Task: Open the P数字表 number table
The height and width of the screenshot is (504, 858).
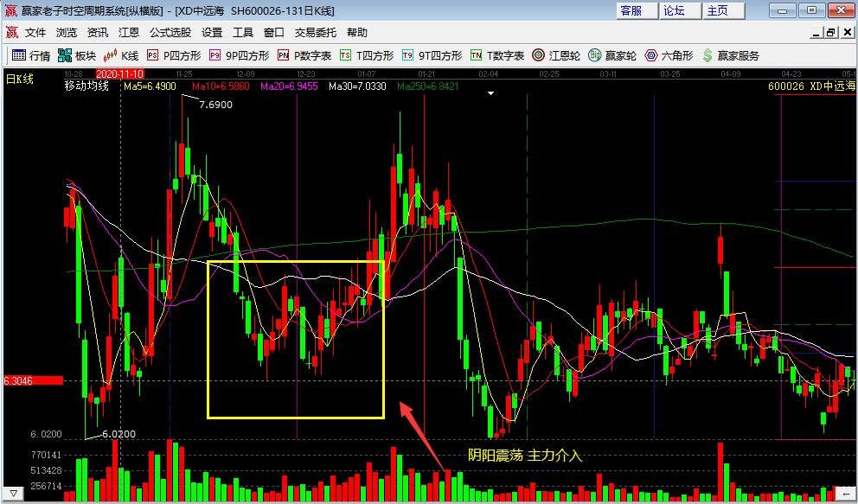Action: (304, 55)
